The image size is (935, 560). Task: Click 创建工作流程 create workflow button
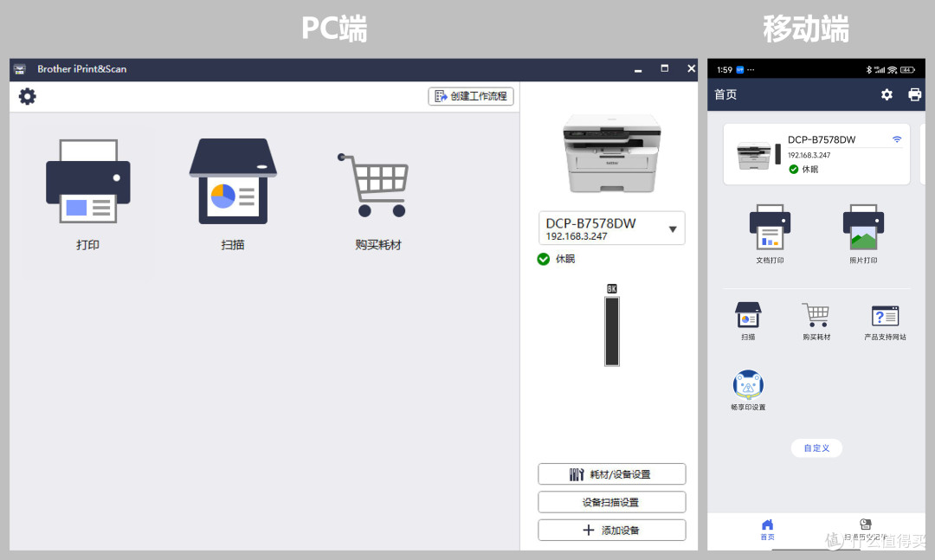tap(471, 96)
